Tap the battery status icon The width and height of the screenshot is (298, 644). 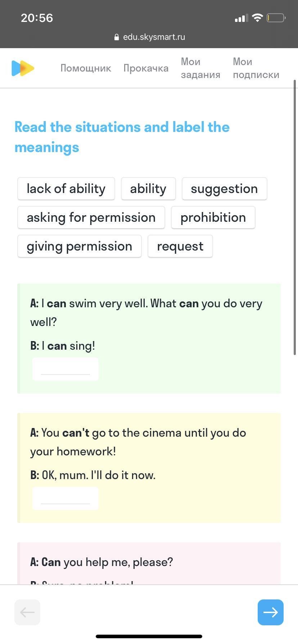click(276, 18)
